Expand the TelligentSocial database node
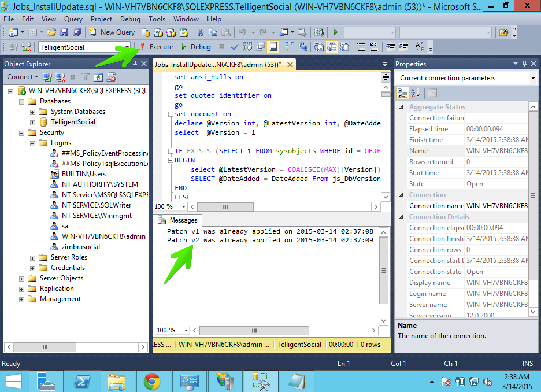Viewport: 541px width, 392px height. tap(33, 123)
